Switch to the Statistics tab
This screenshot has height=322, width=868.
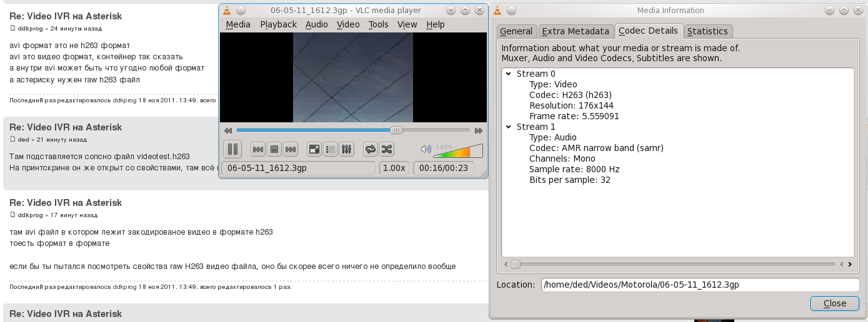(707, 31)
